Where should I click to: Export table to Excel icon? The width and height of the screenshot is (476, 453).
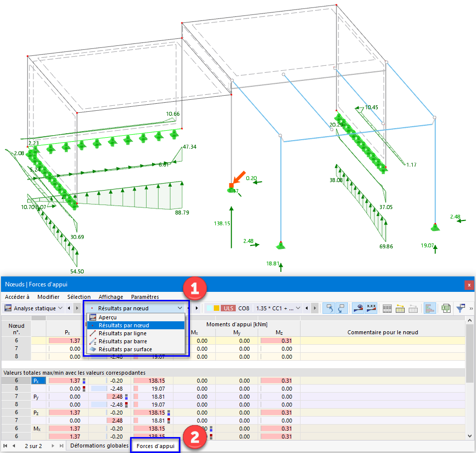[x=446, y=308]
